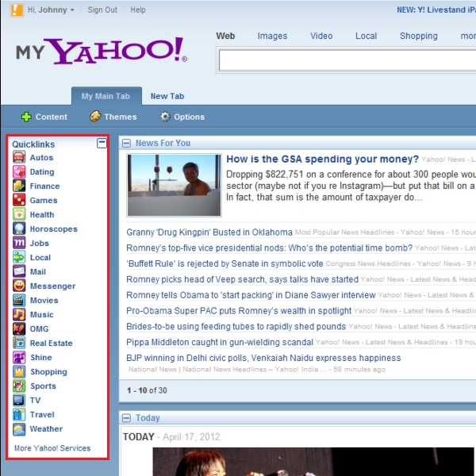Screen dimensions: 476x476
Task: Open Romney tells Obama 'start packing' story
Action: [251, 295]
